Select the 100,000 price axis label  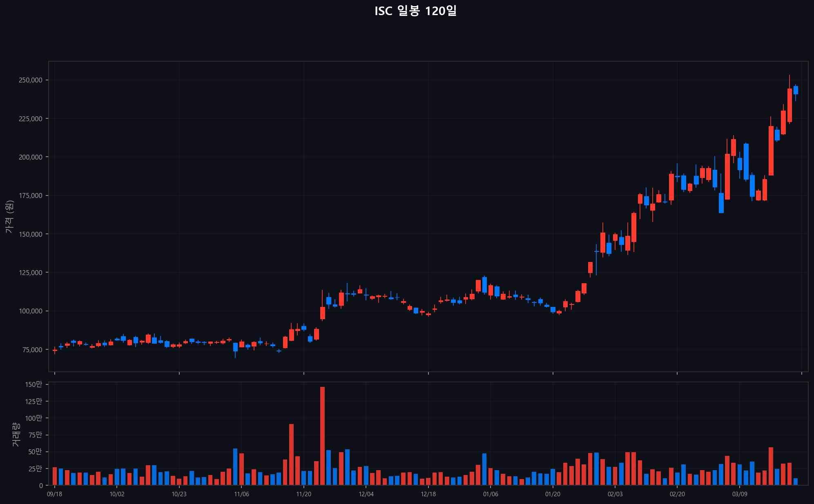(31, 311)
